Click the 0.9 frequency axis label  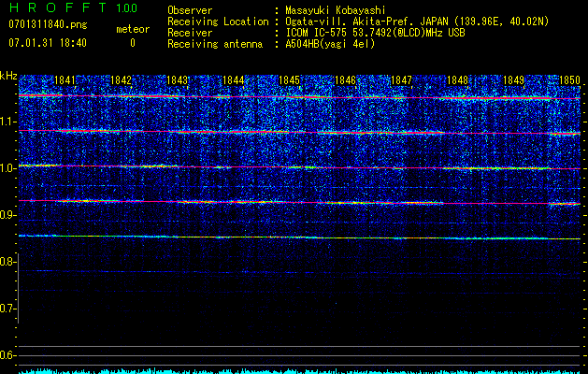pos(8,215)
